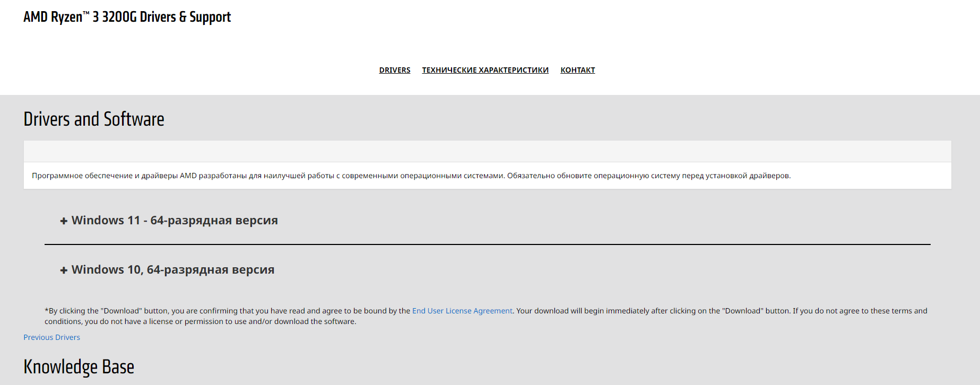Screen dimensions: 980x385
Task: Open the Previous Drivers link
Action: tap(51, 337)
